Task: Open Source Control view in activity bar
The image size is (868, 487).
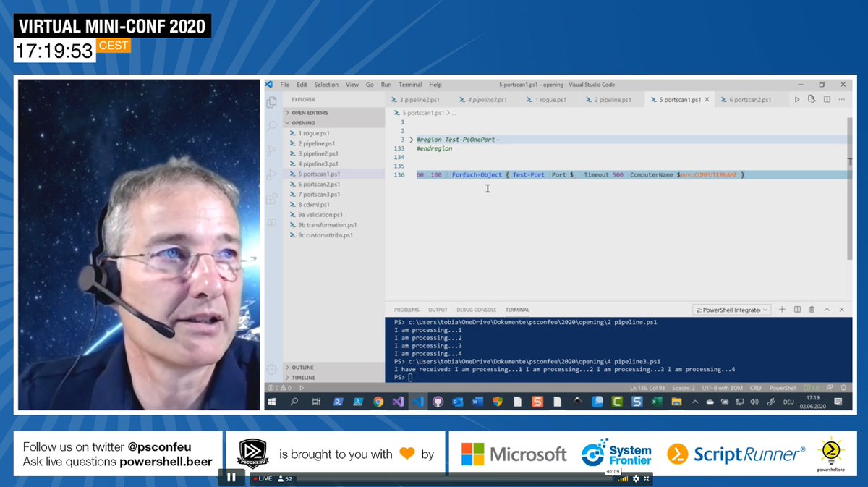Action: tap(272, 151)
